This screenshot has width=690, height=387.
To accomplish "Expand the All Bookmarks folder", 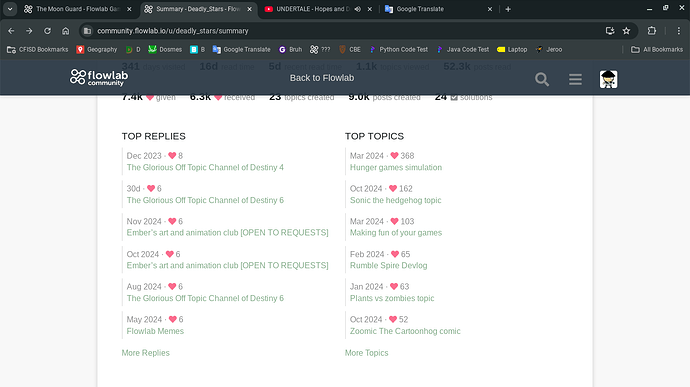I will click(657, 49).
